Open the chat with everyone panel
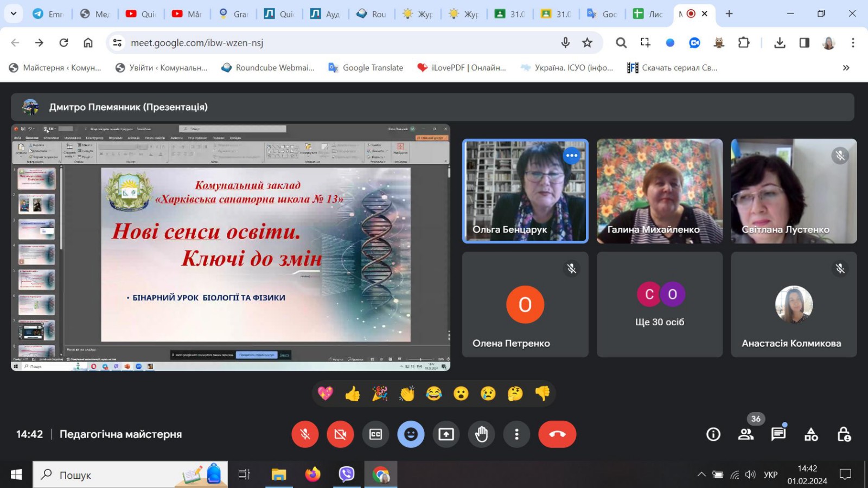Viewport: 868px width, 488px height. 778,434
